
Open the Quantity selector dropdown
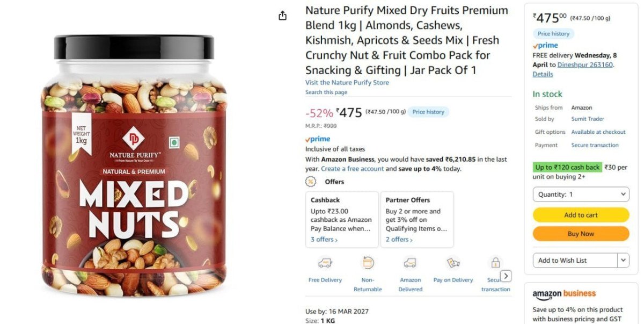pyautogui.click(x=581, y=194)
